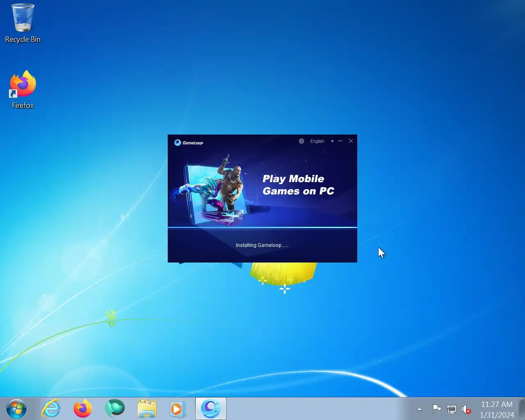This screenshot has height=420, width=525.
Task: Click the 'Play Mobile Games on PC' headline
Action: [298, 185]
